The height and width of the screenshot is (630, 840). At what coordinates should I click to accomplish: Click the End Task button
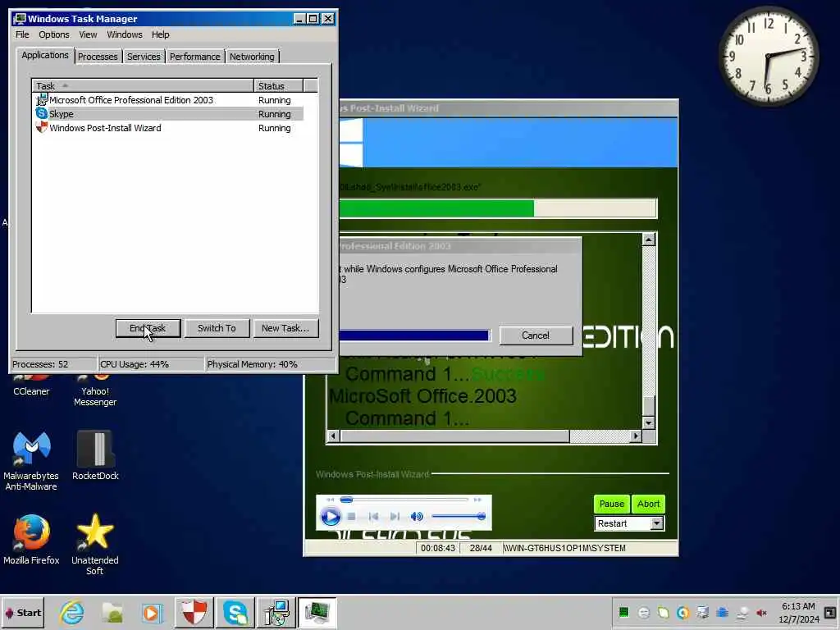[148, 328]
